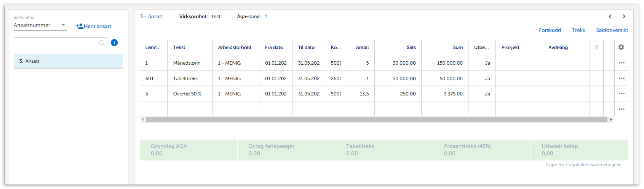Expand the Ansattnummer sort dropdown
644x189 pixels.
tap(63, 25)
